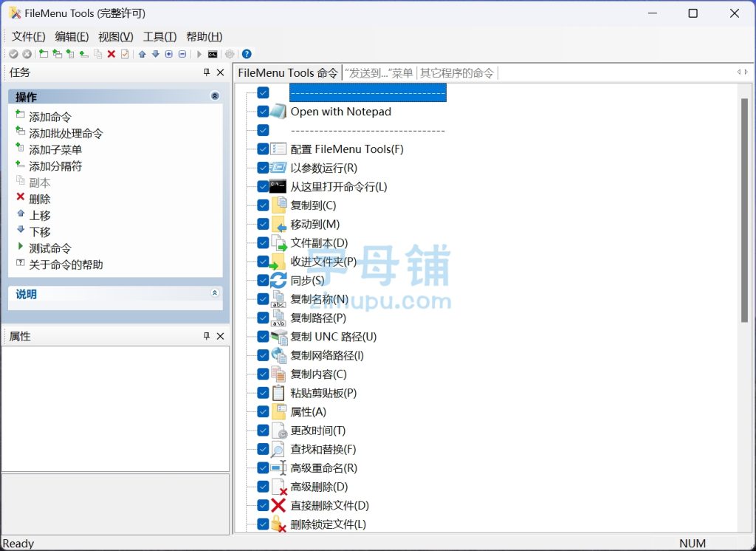Collapse the 操作 section chevron
The height and width of the screenshot is (551, 756).
[215, 96]
